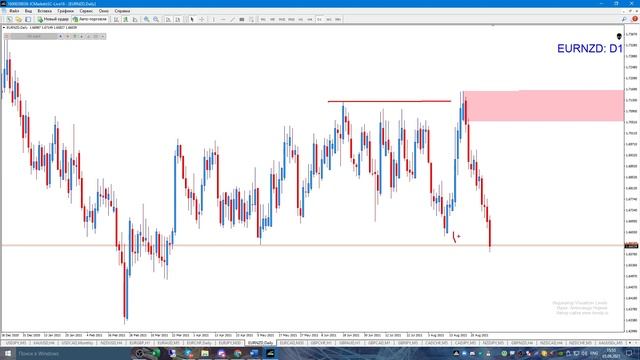Set timeframe to MN
Image resolution: width=640 pixels, height=360 pixels.
[338, 19]
